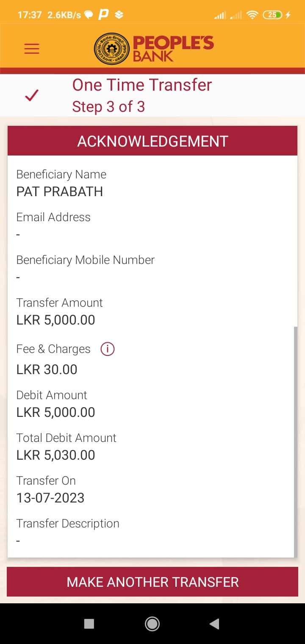This screenshot has width=305, height=644.
Task: Tap the Transfer Amount LKR 5,000.00 value
Action: (x=56, y=320)
